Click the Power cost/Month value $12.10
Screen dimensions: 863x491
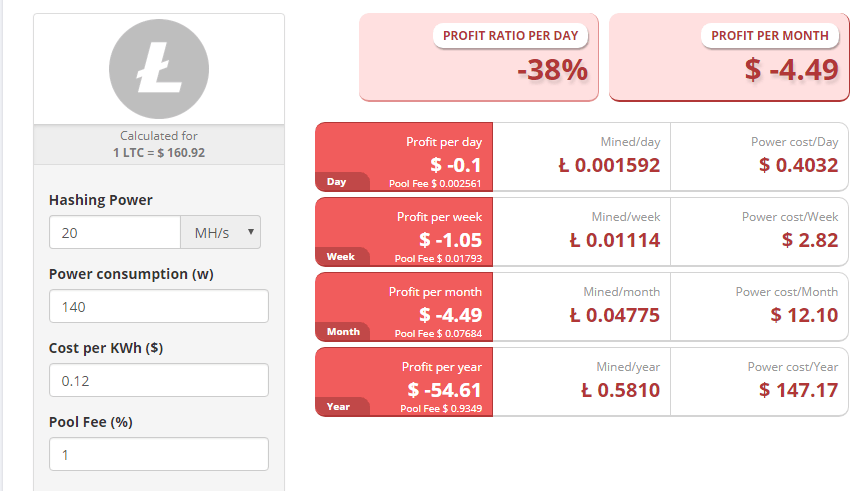tap(804, 315)
